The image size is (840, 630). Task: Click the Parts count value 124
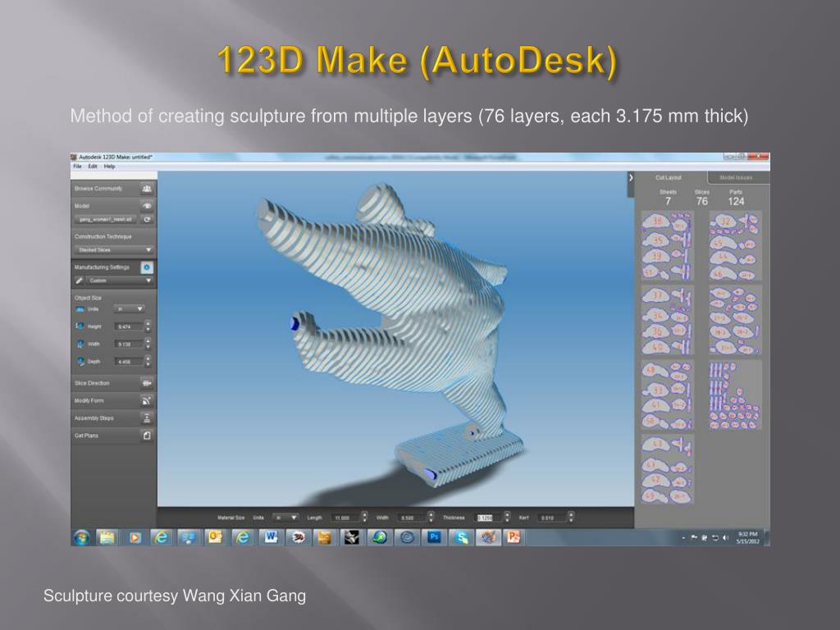pos(736,202)
